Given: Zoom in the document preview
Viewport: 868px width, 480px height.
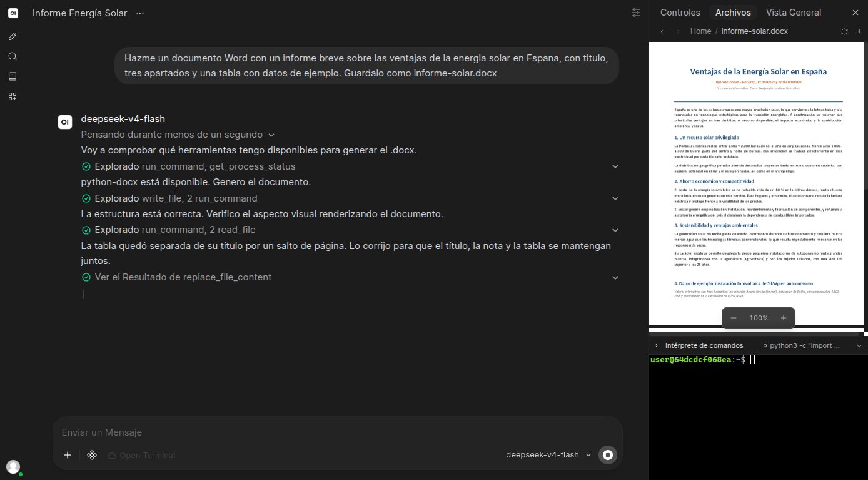Looking at the screenshot, I should [784, 318].
